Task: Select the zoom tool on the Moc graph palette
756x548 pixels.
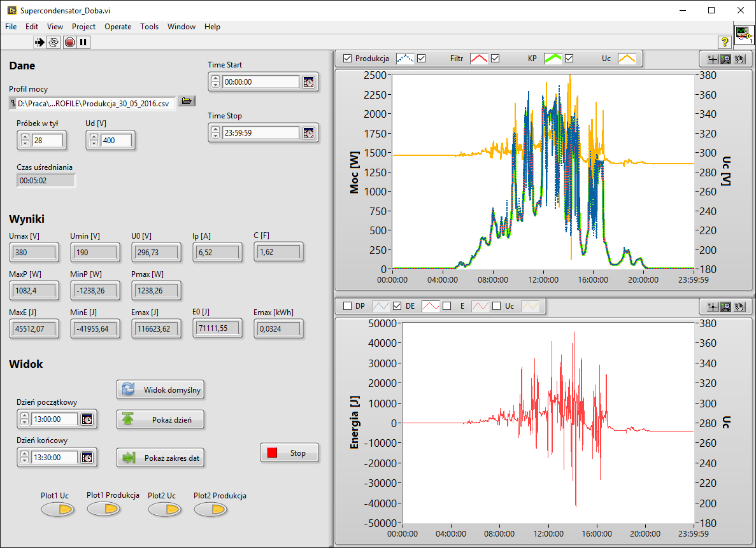Action: tap(725, 59)
